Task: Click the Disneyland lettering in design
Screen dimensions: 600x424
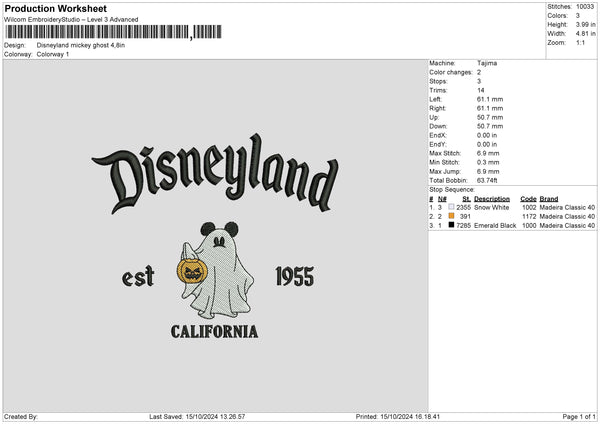Action: [x=215, y=173]
